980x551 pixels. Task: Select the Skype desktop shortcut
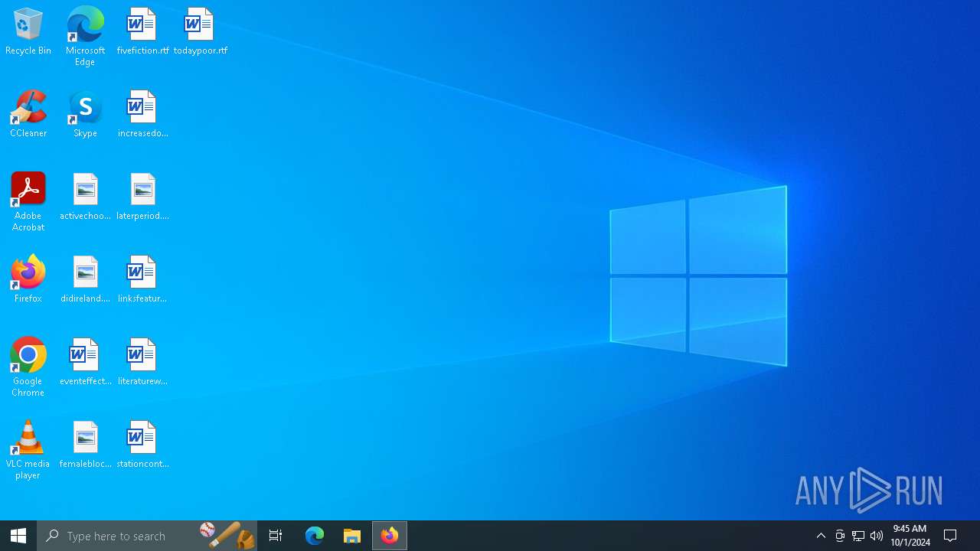click(85, 114)
